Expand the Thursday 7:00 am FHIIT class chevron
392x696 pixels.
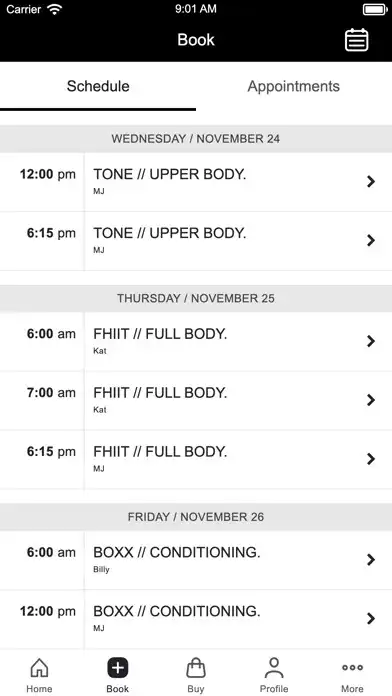point(371,400)
